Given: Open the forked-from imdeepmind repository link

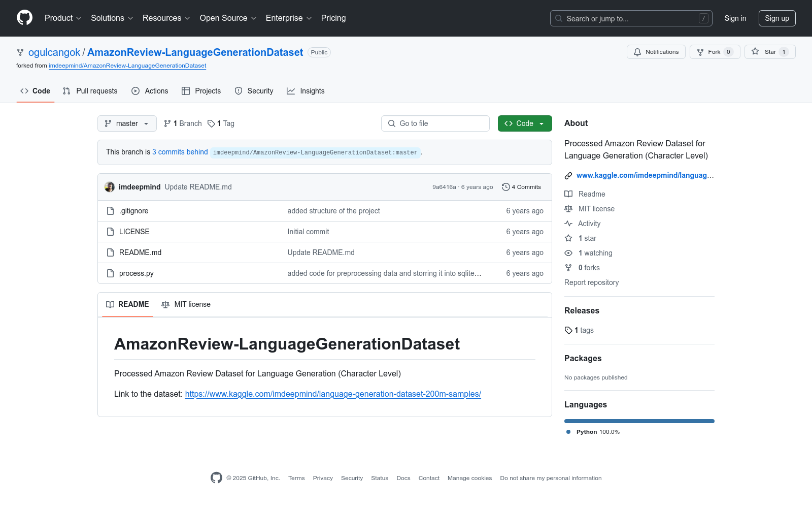Looking at the screenshot, I should pyautogui.click(x=127, y=66).
